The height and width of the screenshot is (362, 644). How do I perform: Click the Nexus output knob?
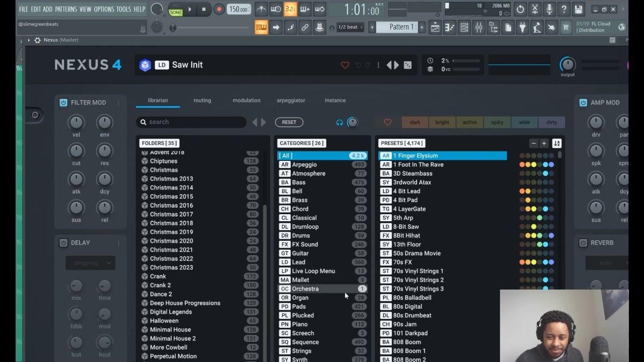568,64
